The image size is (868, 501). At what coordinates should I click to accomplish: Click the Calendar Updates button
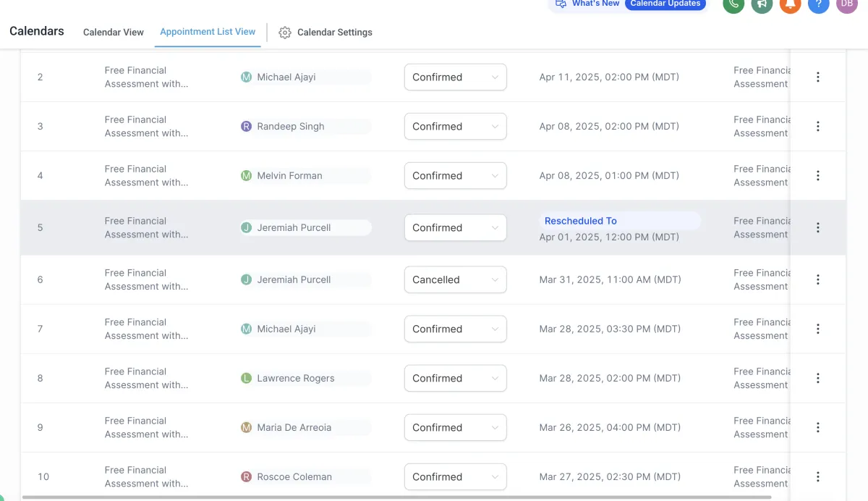pyautogui.click(x=665, y=4)
